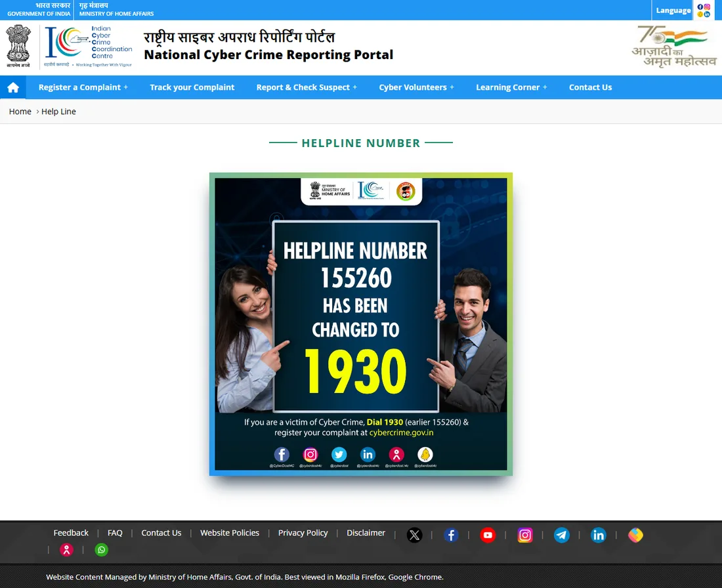Image resolution: width=722 pixels, height=588 pixels.
Task: Click Indian Cyber Crime Coordination Centre logo
Action: [89, 47]
